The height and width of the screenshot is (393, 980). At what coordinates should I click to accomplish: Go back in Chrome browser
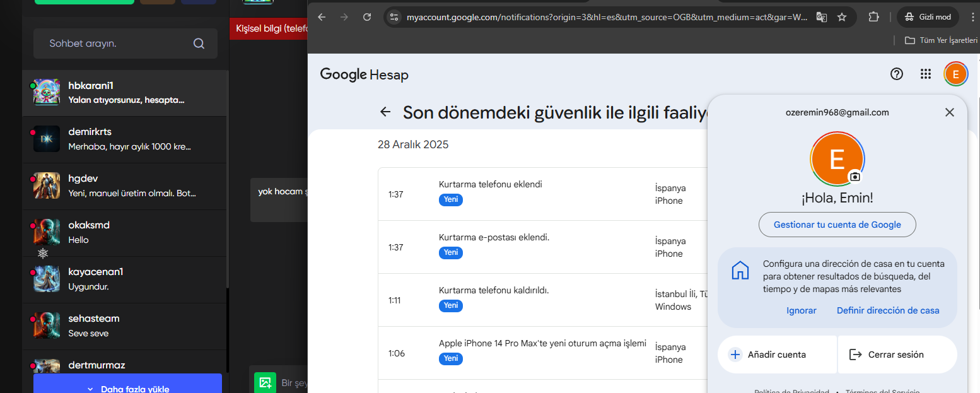click(322, 17)
